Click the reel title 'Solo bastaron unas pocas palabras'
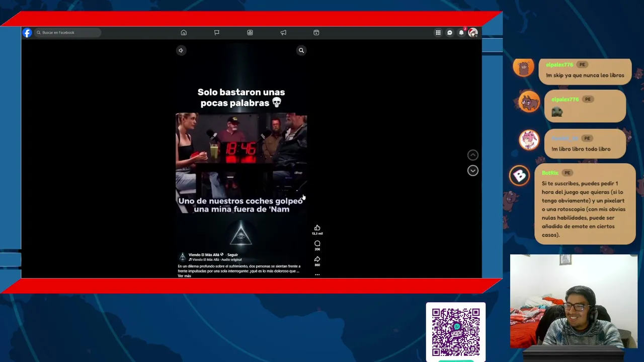 coord(241,98)
